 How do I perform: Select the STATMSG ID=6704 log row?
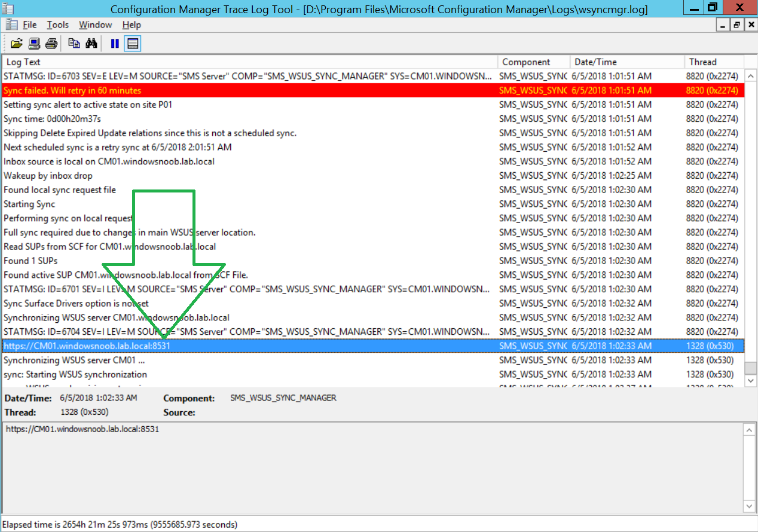(x=373, y=332)
